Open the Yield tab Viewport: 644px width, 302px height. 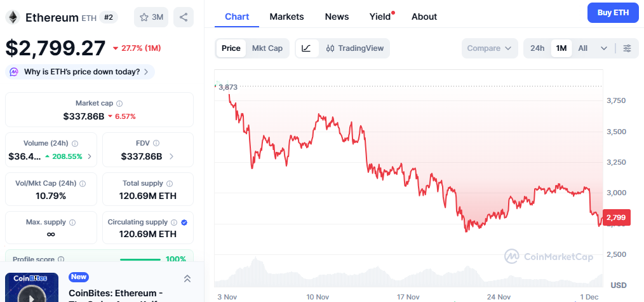coord(380,17)
